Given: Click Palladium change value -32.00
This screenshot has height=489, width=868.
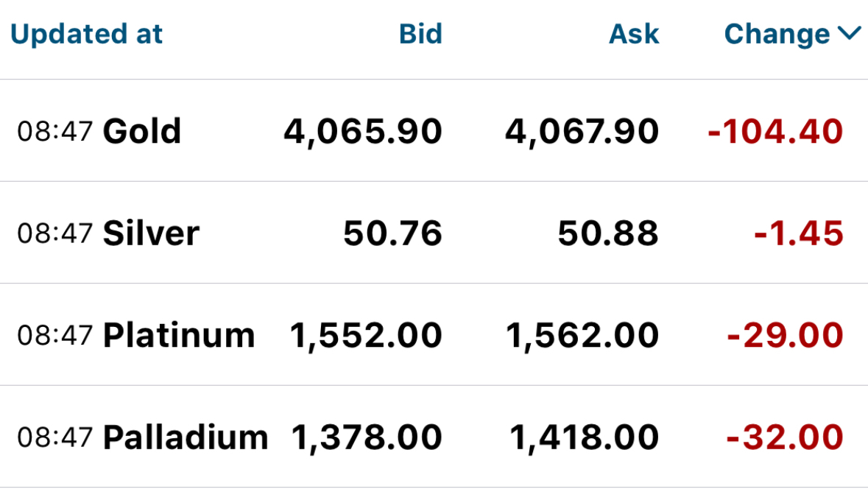Looking at the screenshot, I should pyautogui.click(x=784, y=437).
